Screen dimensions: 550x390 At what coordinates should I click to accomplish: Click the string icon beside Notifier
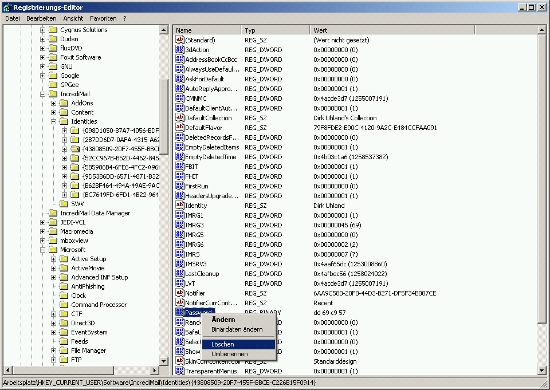click(180, 293)
